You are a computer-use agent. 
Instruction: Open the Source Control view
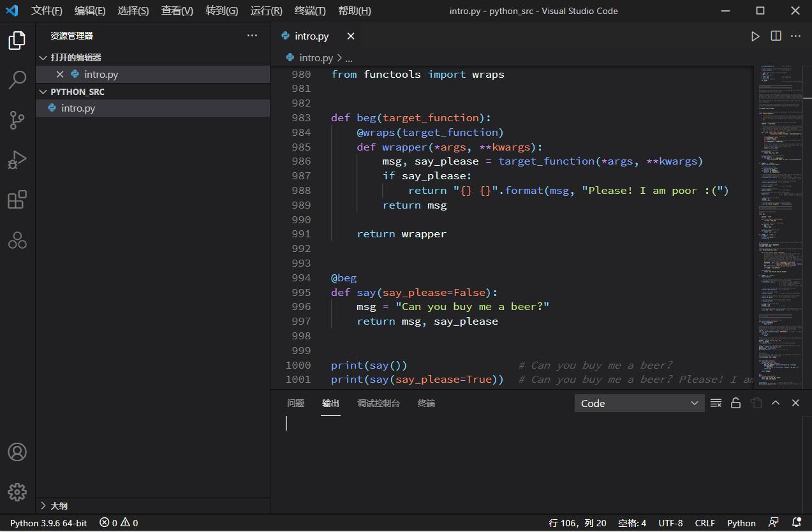(17, 119)
